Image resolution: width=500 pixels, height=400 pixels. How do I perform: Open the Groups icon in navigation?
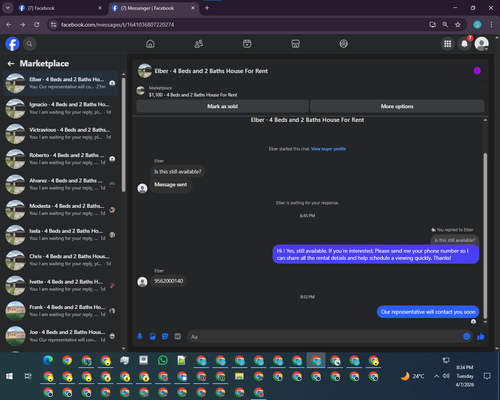pyautogui.click(x=344, y=44)
